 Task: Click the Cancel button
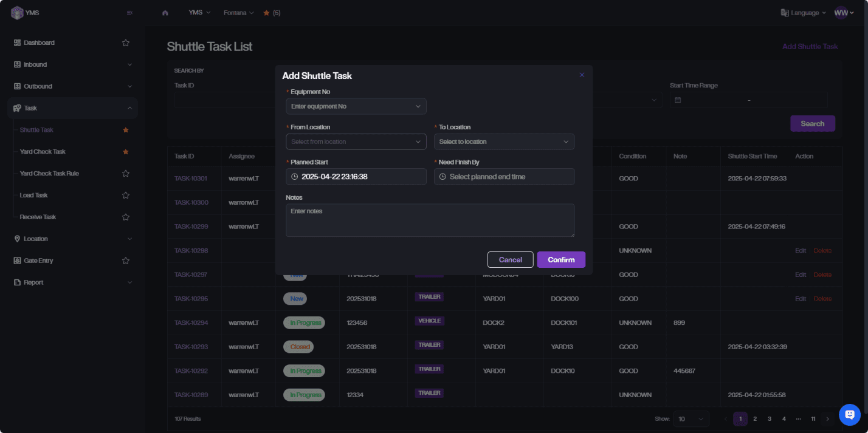510,260
